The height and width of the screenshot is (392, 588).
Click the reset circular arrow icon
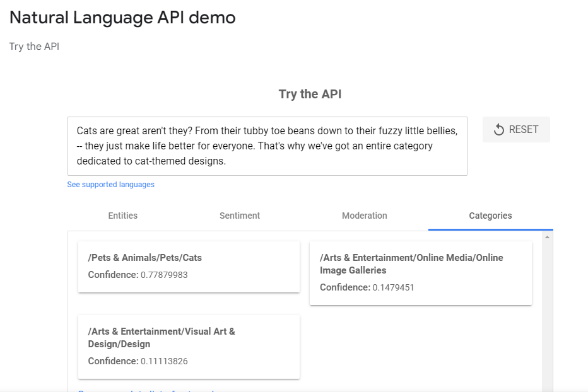point(499,130)
